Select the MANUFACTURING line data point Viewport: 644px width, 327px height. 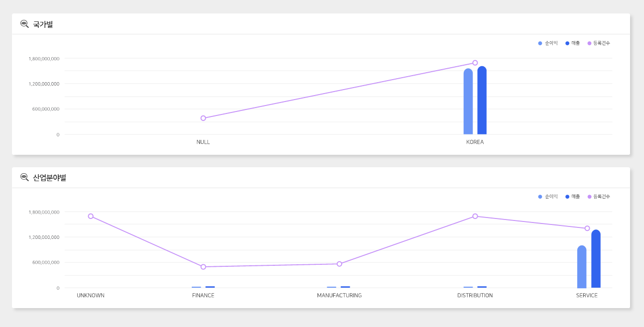point(339,264)
